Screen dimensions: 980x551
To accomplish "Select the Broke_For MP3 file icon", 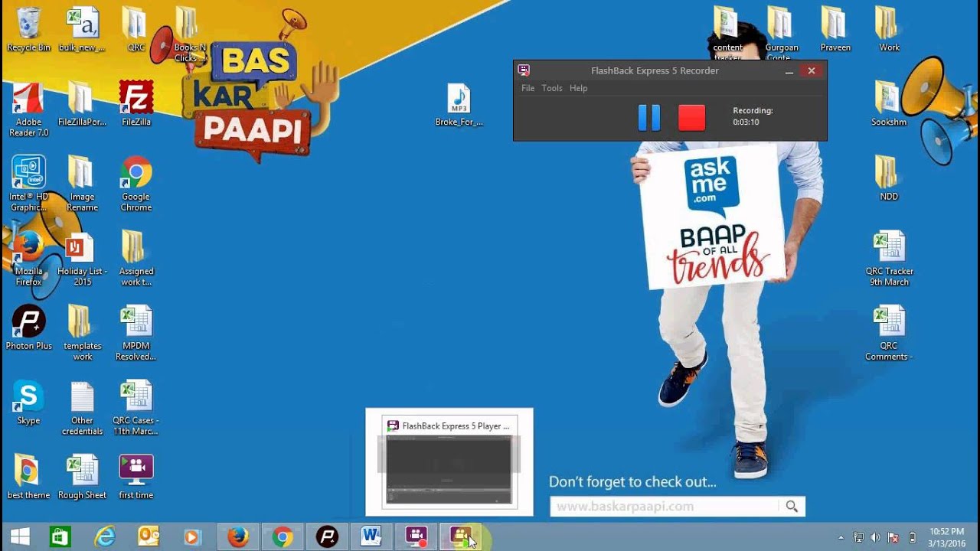I will (459, 105).
